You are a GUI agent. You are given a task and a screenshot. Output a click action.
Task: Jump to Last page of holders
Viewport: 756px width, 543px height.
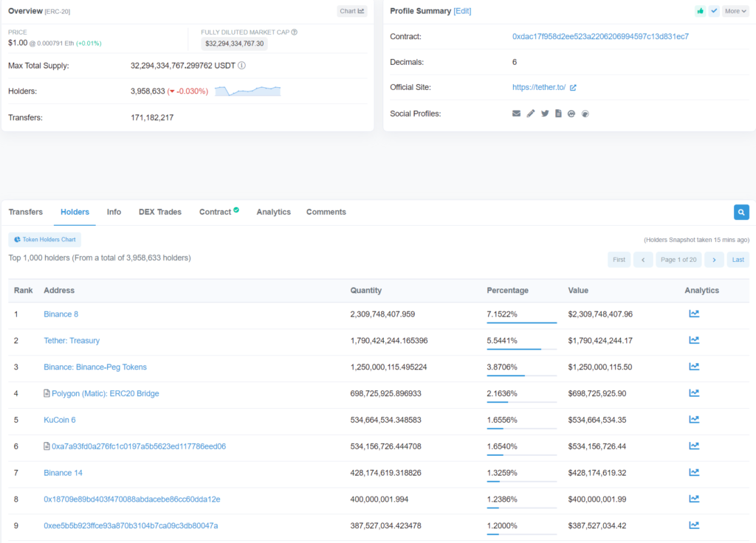pos(738,260)
